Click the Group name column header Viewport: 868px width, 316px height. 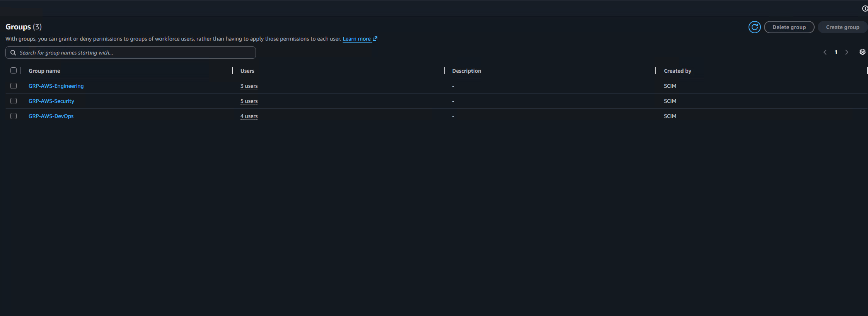(x=44, y=71)
